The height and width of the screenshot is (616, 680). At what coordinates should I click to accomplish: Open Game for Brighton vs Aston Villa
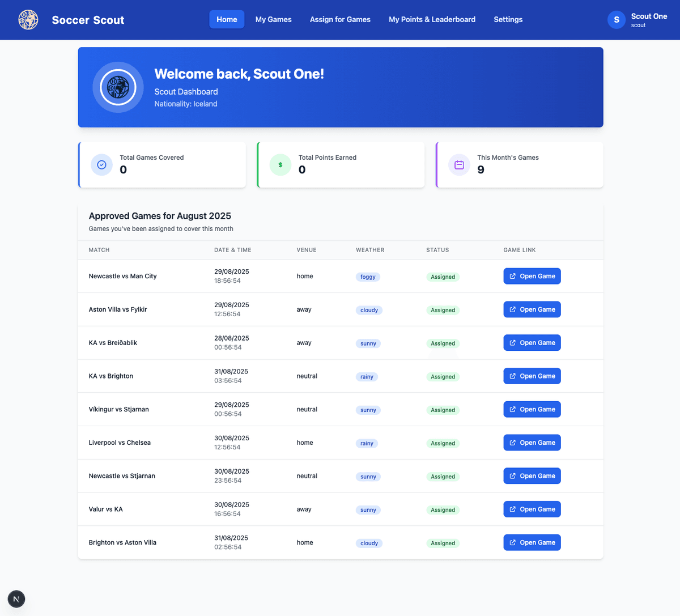click(x=532, y=542)
